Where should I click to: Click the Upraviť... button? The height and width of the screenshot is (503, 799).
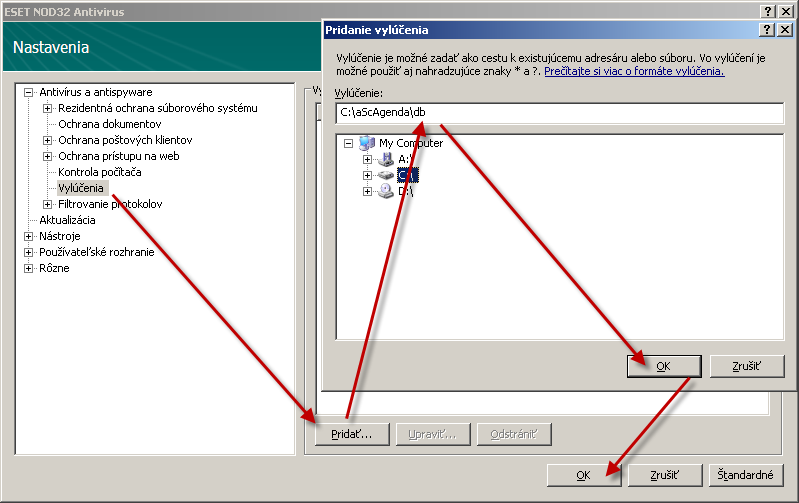click(x=433, y=434)
